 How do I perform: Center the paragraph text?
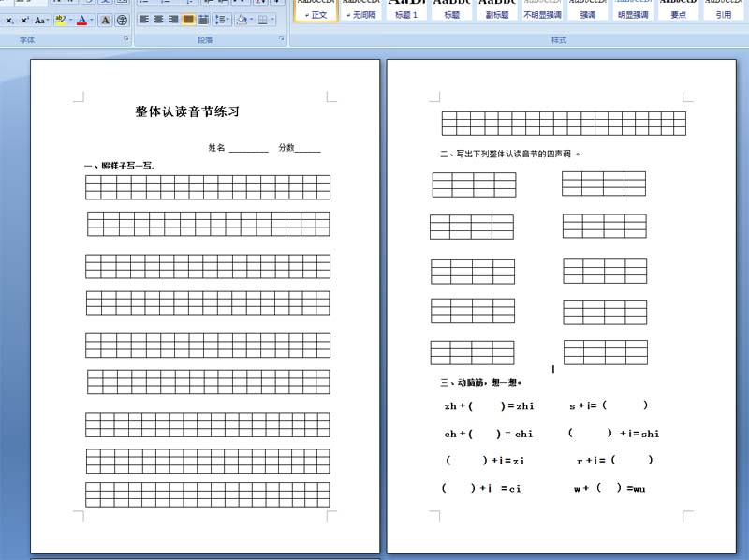[x=158, y=20]
